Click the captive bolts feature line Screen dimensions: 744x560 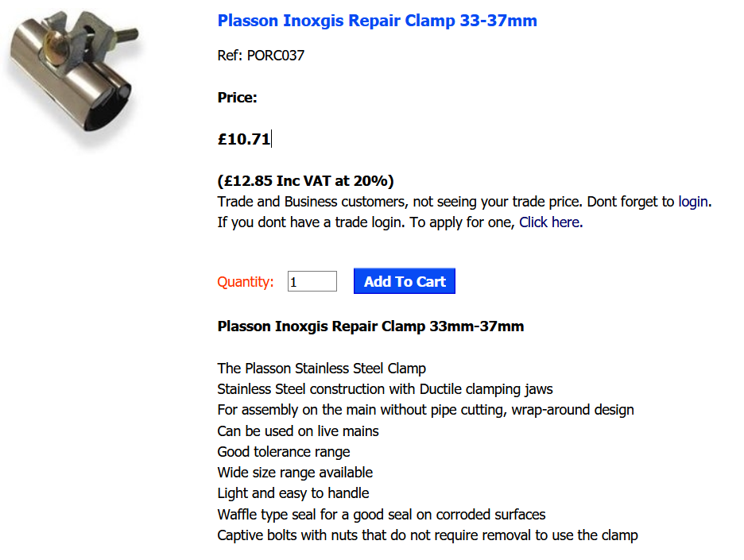[x=427, y=535]
